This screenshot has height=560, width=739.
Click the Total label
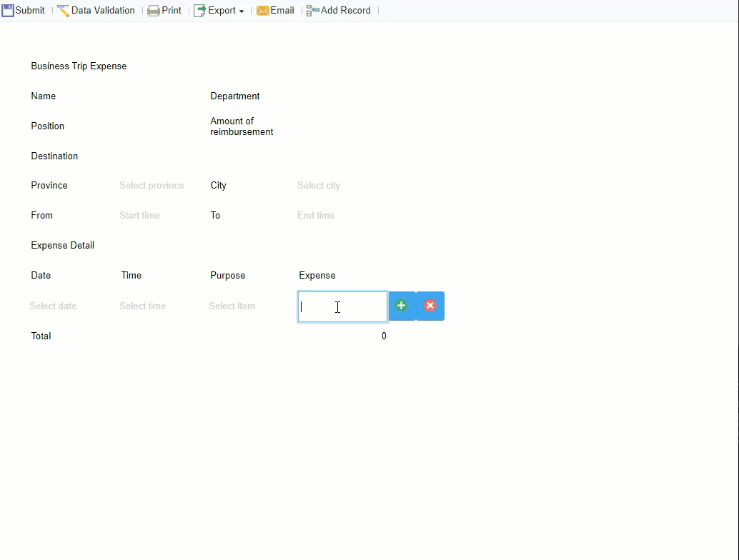[x=41, y=336]
